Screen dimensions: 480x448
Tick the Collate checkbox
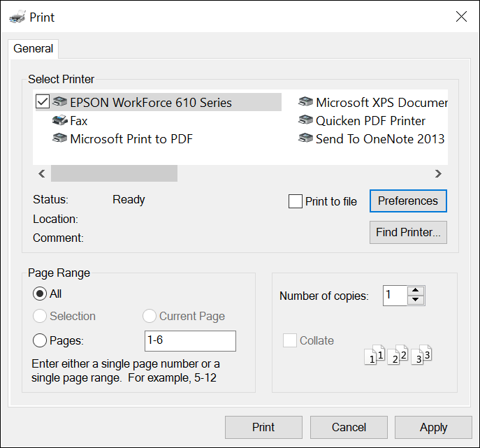(x=290, y=340)
